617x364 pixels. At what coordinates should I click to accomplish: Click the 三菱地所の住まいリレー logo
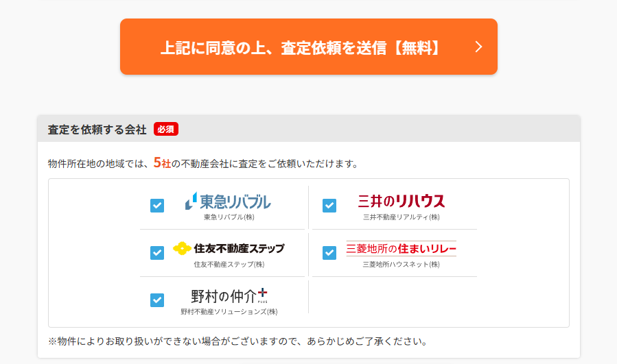point(401,248)
